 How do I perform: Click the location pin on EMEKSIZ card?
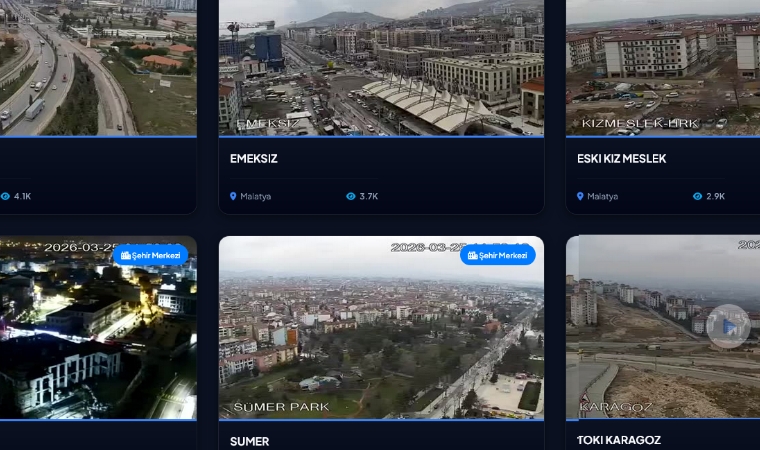click(x=233, y=196)
